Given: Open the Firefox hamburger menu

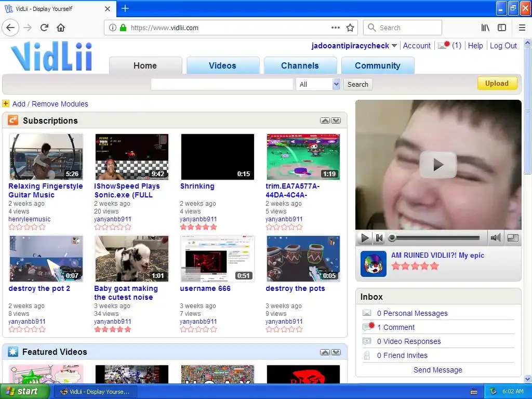Looking at the screenshot, I should point(522,28).
